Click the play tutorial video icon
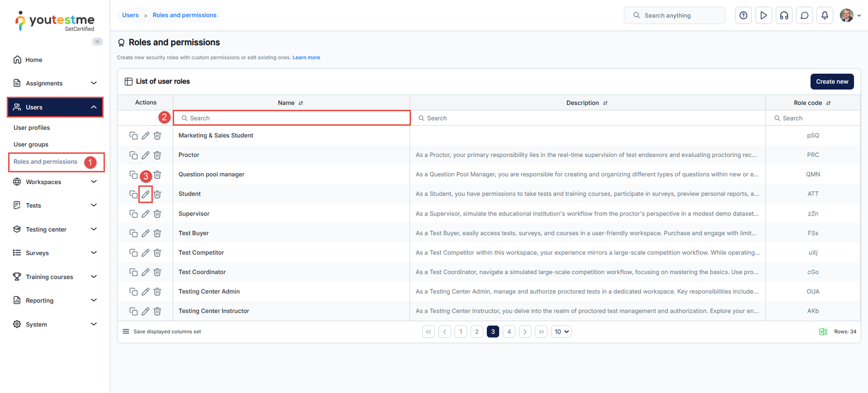 pyautogui.click(x=763, y=15)
